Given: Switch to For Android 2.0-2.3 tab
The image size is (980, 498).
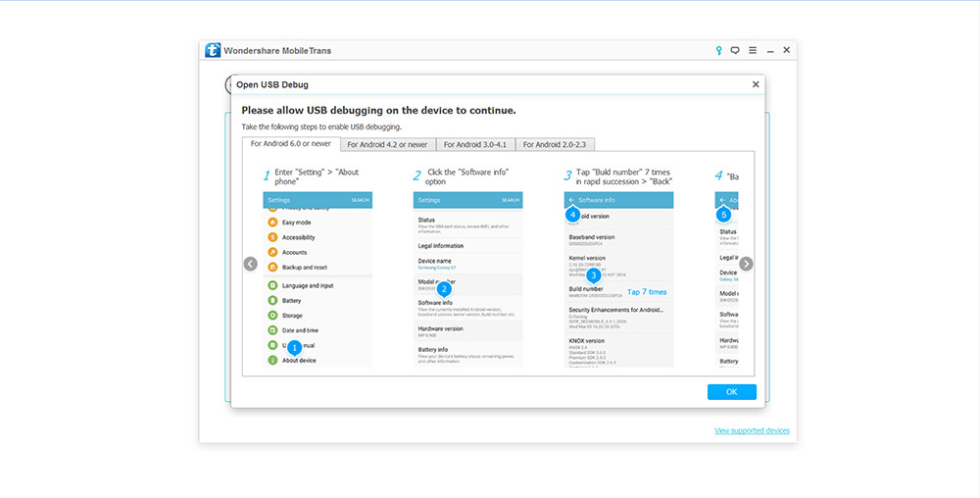Looking at the screenshot, I should (555, 144).
